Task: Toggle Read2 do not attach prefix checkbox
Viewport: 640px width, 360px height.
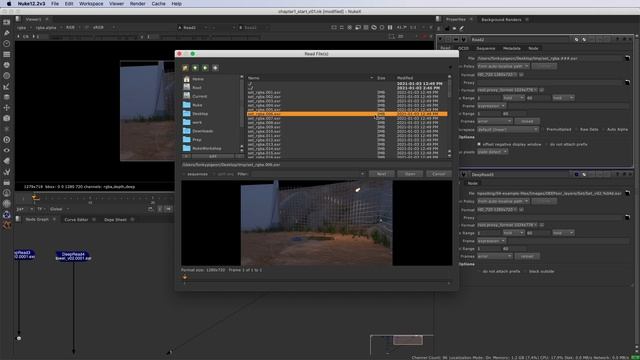Action: click(546, 144)
